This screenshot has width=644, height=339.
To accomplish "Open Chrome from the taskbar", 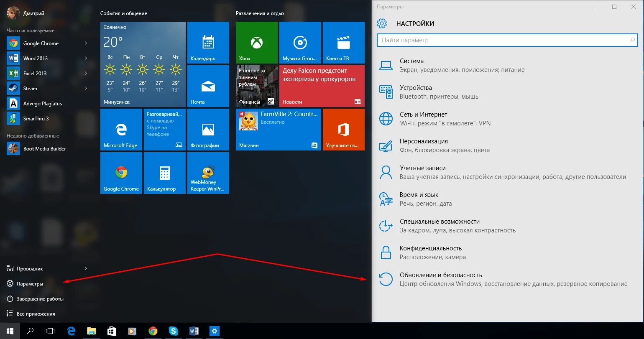I will point(153,331).
